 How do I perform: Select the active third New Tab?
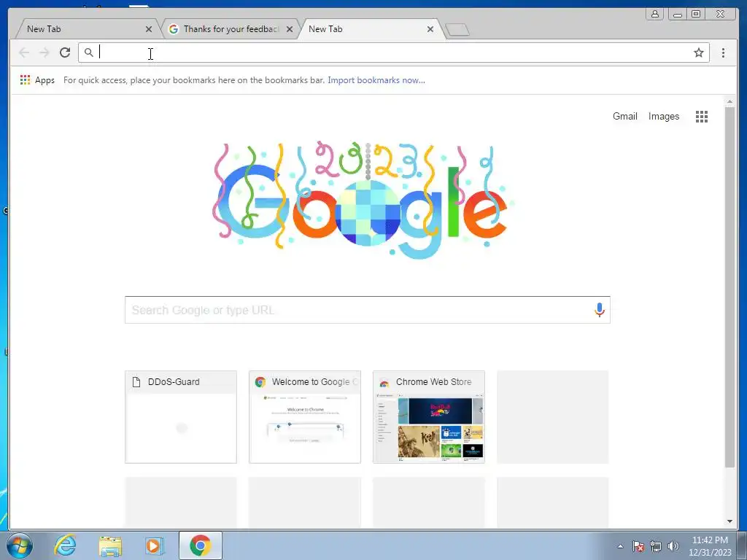click(x=369, y=29)
